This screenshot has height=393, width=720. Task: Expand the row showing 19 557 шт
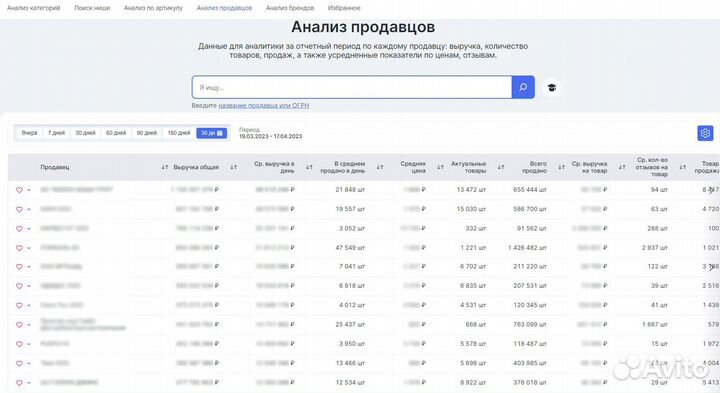[x=29, y=209]
